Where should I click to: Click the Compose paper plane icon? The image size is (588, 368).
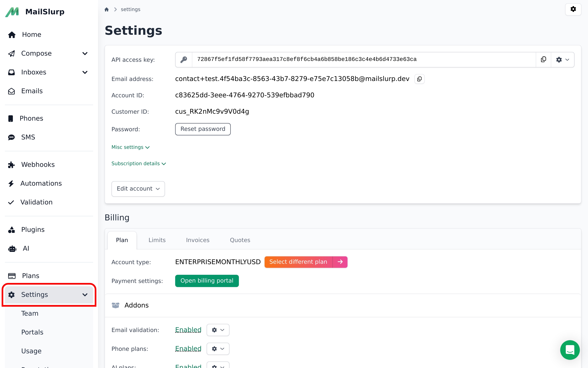(11, 54)
